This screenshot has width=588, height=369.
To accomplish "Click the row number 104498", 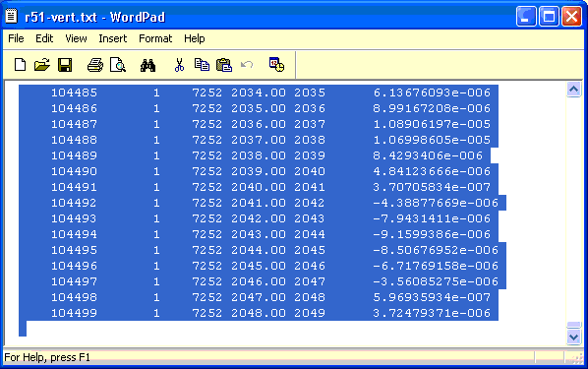I will click(74, 298).
